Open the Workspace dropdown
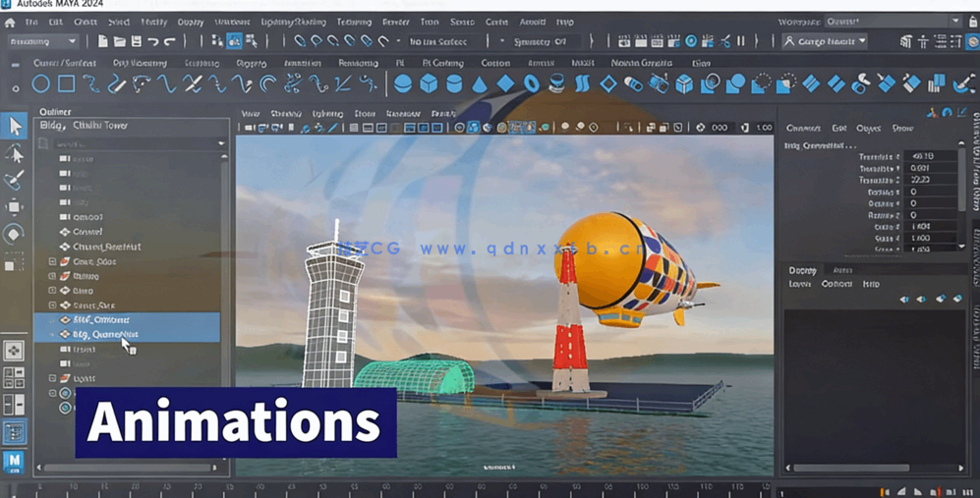 (894, 22)
